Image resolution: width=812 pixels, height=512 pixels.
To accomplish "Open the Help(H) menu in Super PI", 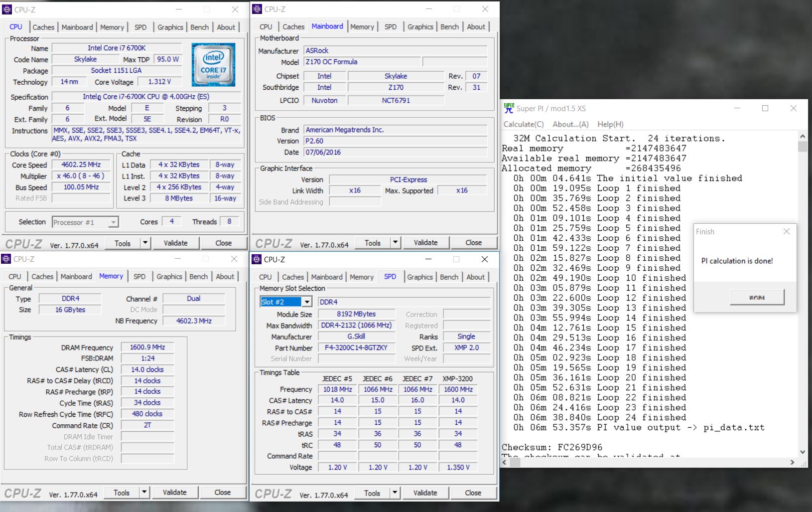I will coord(610,124).
